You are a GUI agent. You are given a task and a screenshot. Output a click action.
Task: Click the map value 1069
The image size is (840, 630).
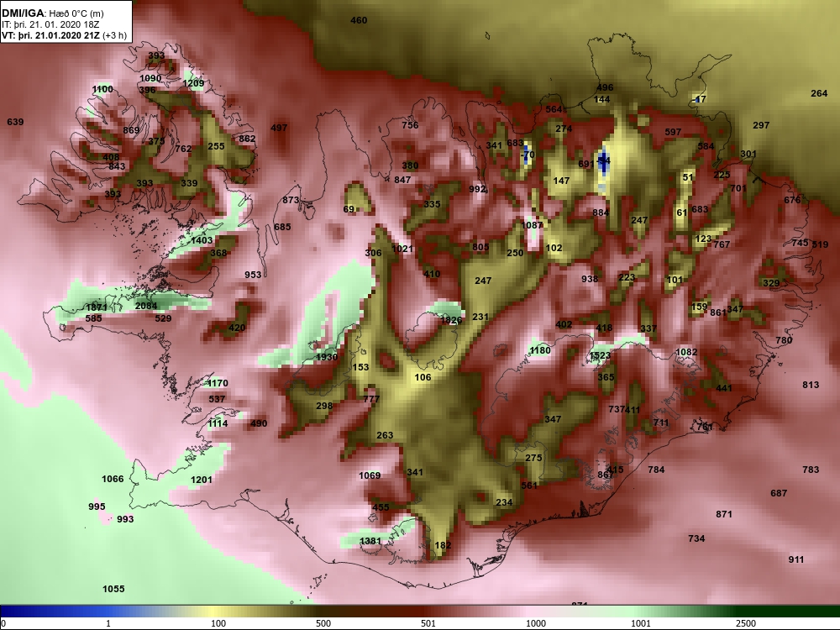(x=369, y=475)
